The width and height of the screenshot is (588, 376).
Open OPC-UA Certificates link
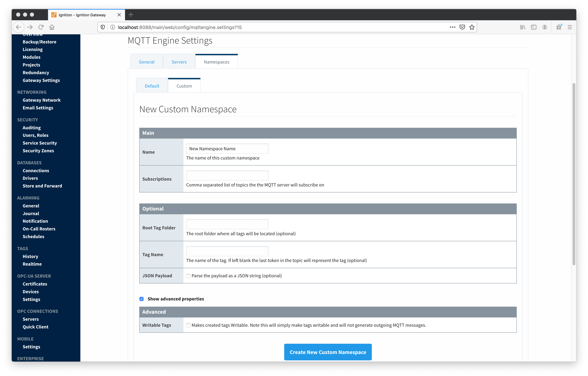pos(35,284)
